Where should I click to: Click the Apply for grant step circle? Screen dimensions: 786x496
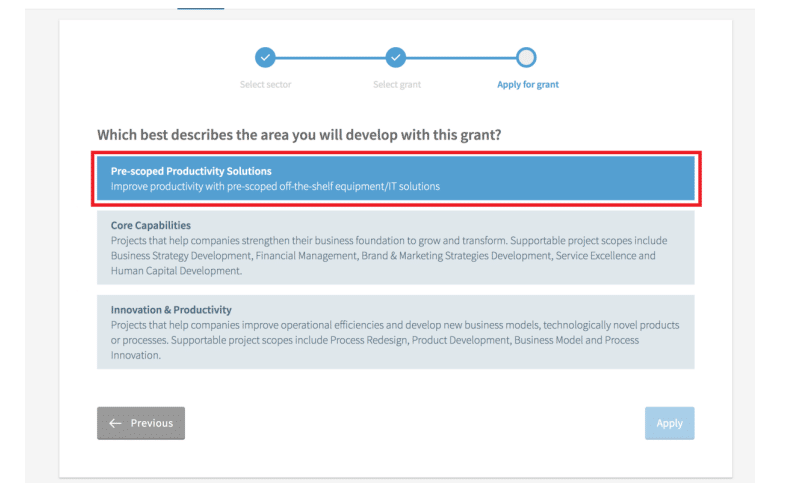tap(526, 58)
